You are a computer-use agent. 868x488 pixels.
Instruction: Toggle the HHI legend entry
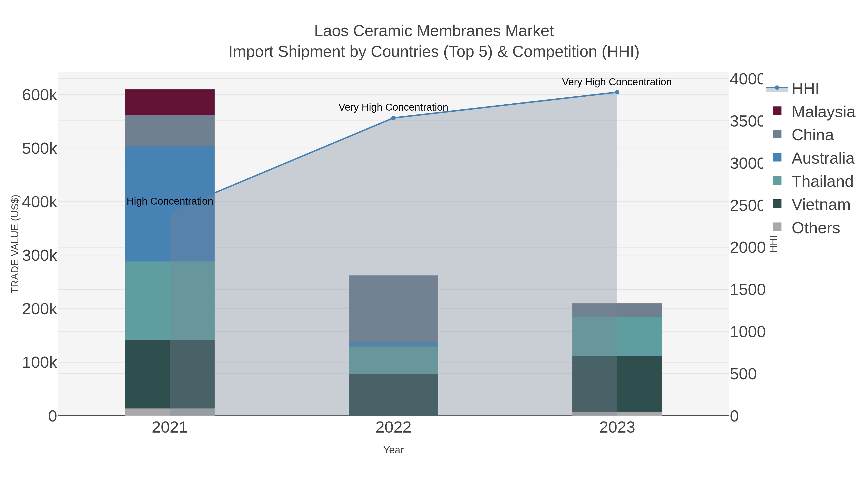click(x=793, y=89)
